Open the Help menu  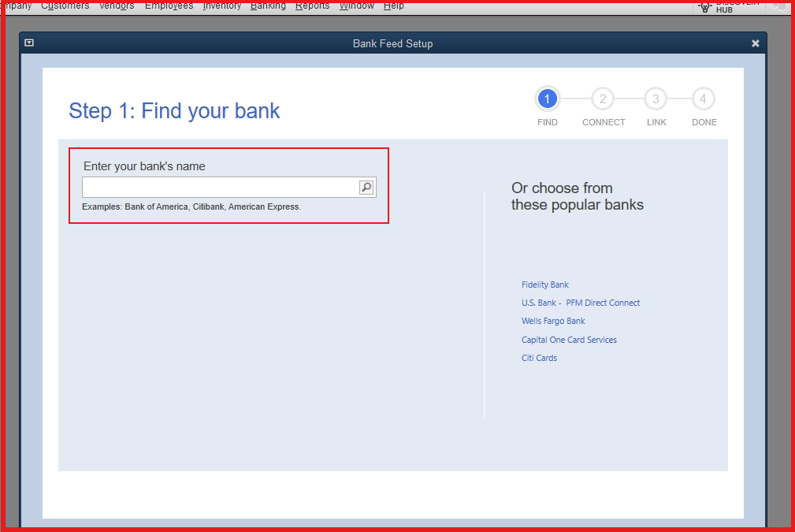coord(394,6)
